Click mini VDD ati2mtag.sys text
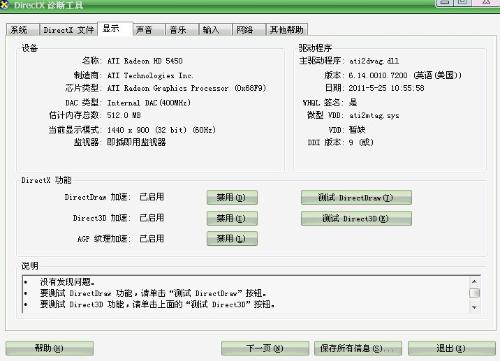Screen dimensions: 500x361 (374, 115)
